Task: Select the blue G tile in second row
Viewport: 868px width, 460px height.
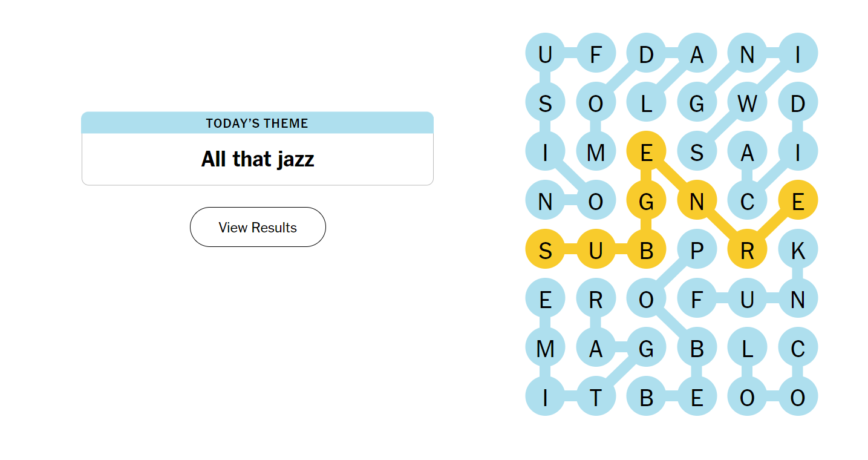Action: pyautogui.click(x=696, y=103)
